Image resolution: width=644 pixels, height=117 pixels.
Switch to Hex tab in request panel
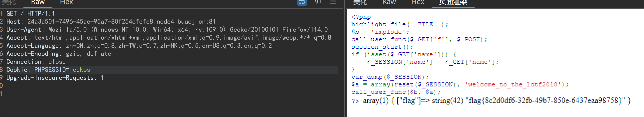tap(67, 2)
